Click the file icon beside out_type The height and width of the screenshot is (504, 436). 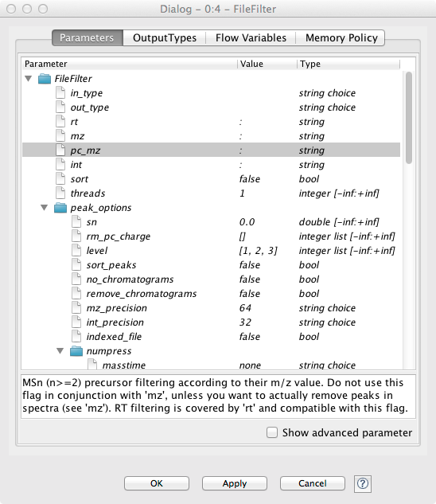tap(60, 107)
